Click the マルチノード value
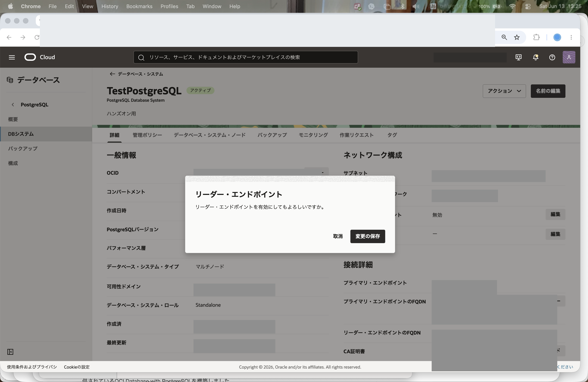The width and height of the screenshot is (588, 382). [210, 267]
